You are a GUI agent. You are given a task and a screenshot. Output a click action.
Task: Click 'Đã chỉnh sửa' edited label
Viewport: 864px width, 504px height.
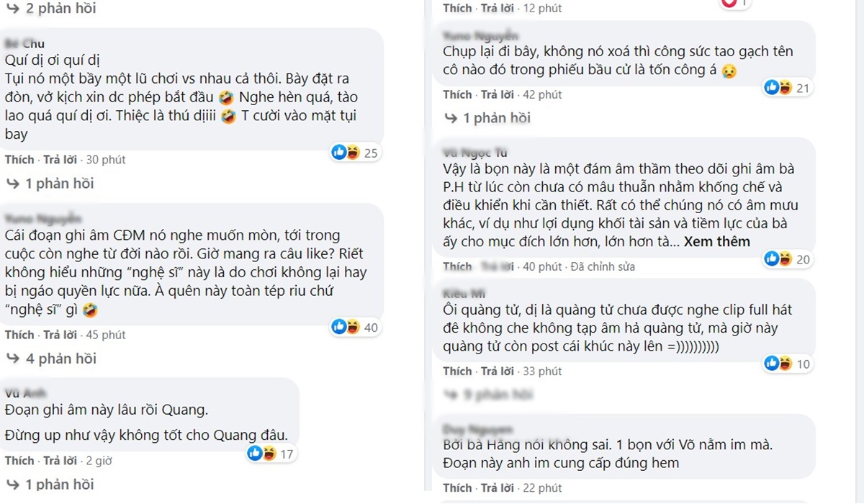603,267
